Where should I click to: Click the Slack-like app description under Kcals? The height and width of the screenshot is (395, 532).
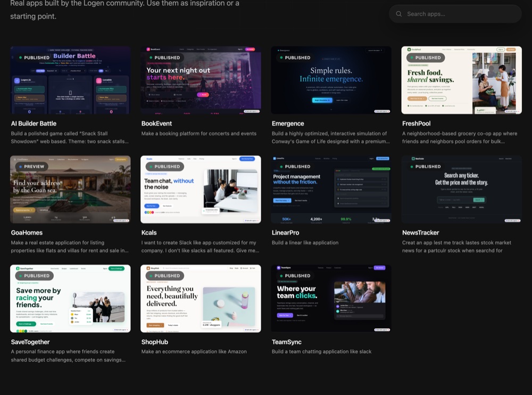point(200,246)
